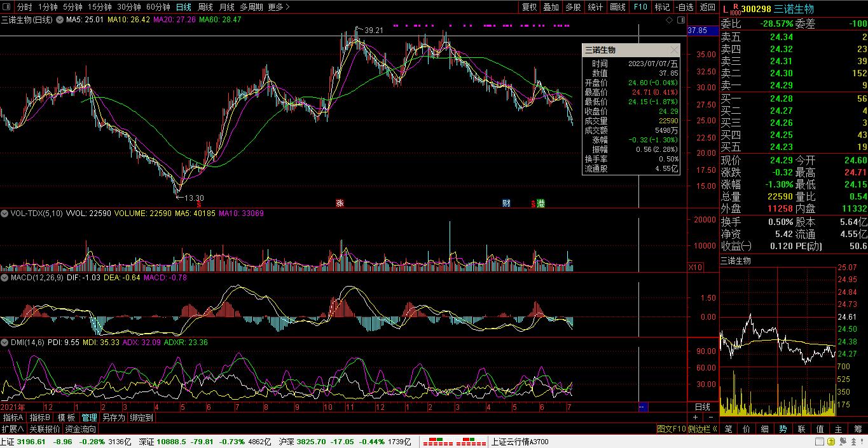The width and height of the screenshot is (868, 448).
Task: Toggle the 叠加 overlay option
Action: pyautogui.click(x=551, y=7)
